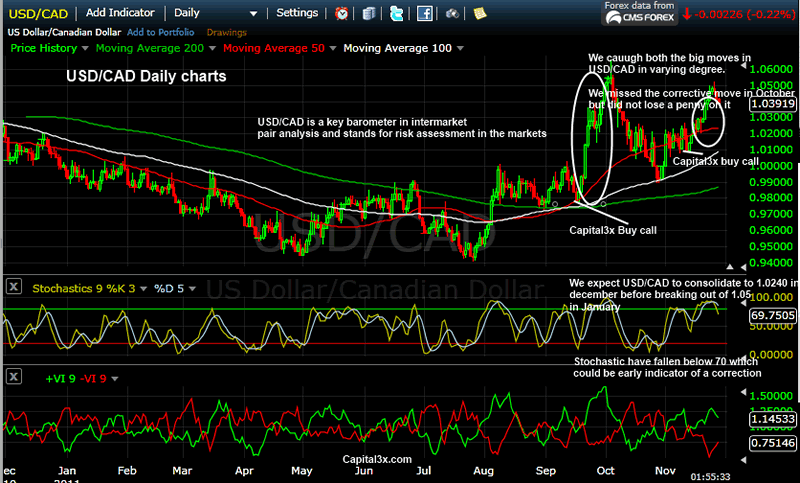Share chart via the Facebook icon
Image resolution: width=800 pixels, height=483 pixels.
point(424,14)
